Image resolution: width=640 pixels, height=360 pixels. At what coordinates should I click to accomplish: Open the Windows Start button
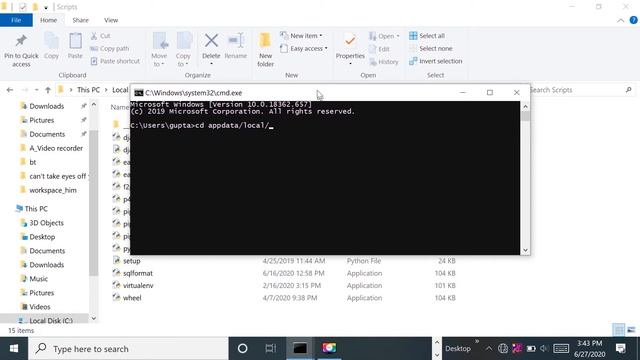point(14,349)
